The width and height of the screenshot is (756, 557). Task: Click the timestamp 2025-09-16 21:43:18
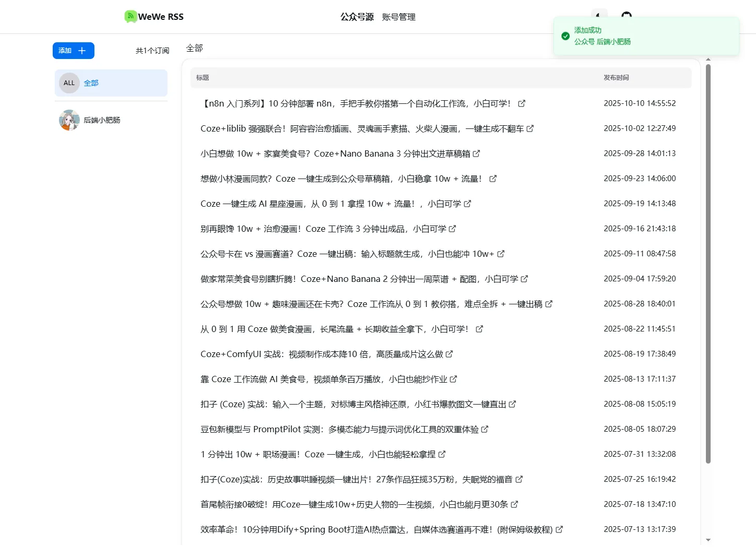[640, 229]
